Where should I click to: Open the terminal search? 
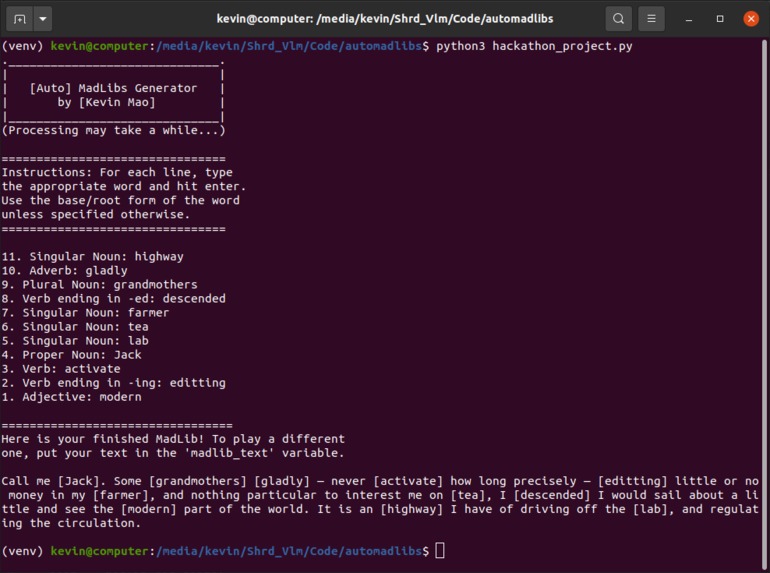click(x=619, y=19)
